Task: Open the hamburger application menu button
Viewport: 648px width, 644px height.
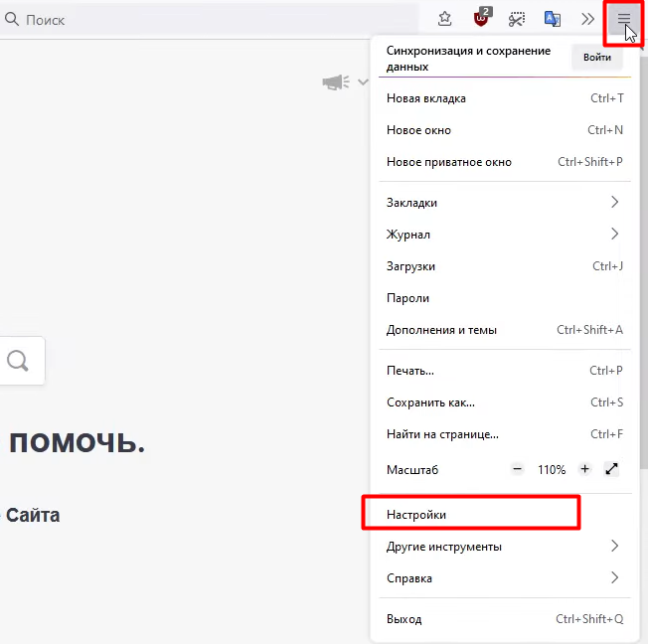Action: click(623, 19)
